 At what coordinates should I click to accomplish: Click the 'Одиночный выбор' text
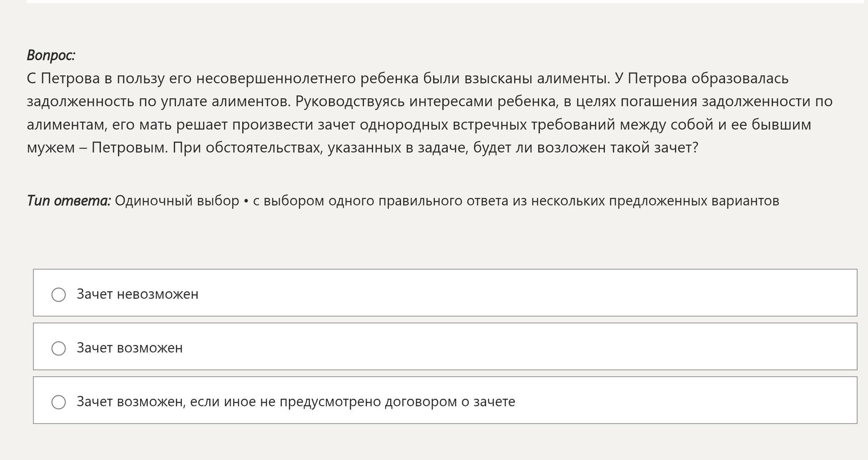point(177,201)
